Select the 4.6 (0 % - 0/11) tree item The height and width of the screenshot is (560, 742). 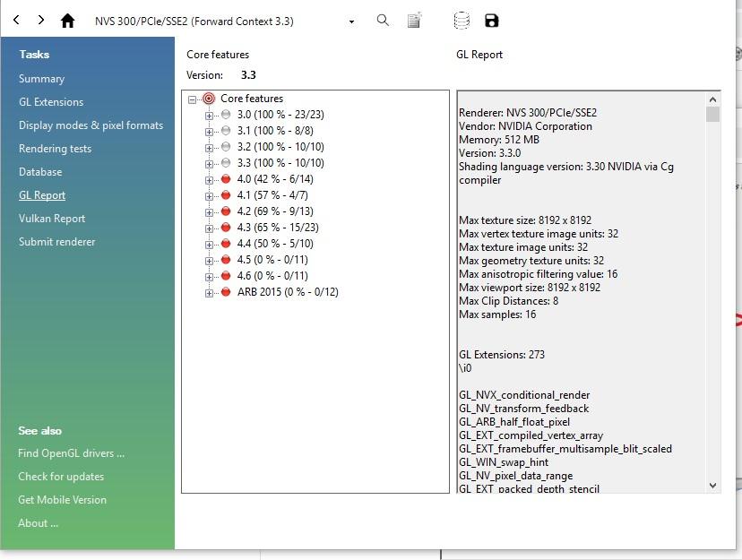coord(272,276)
